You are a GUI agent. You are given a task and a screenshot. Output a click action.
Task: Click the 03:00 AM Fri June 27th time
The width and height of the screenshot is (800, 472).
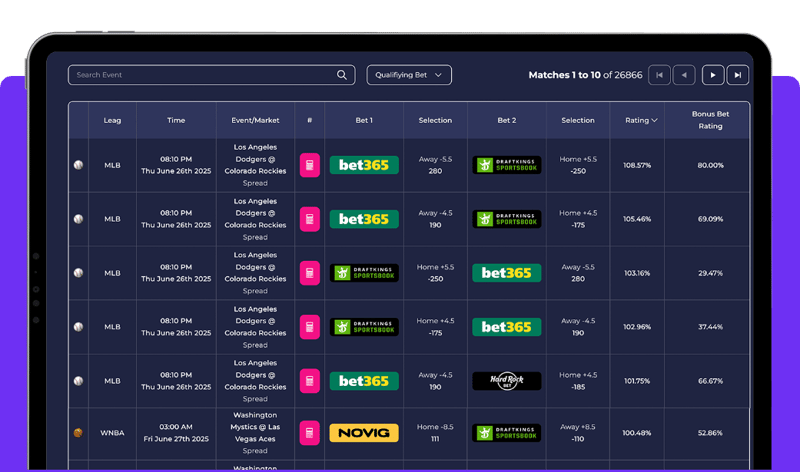pyautogui.click(x=176, y=433)
